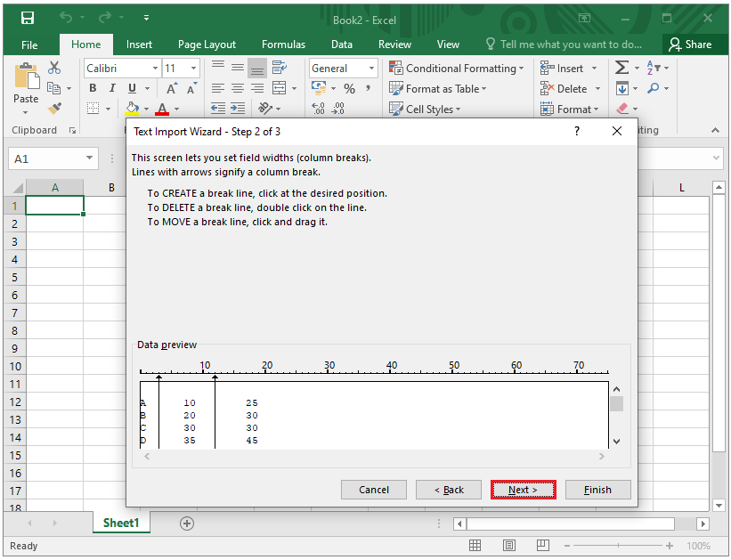Click the Finish button in the wizard
731x560 pixels.
pos(597,489)
